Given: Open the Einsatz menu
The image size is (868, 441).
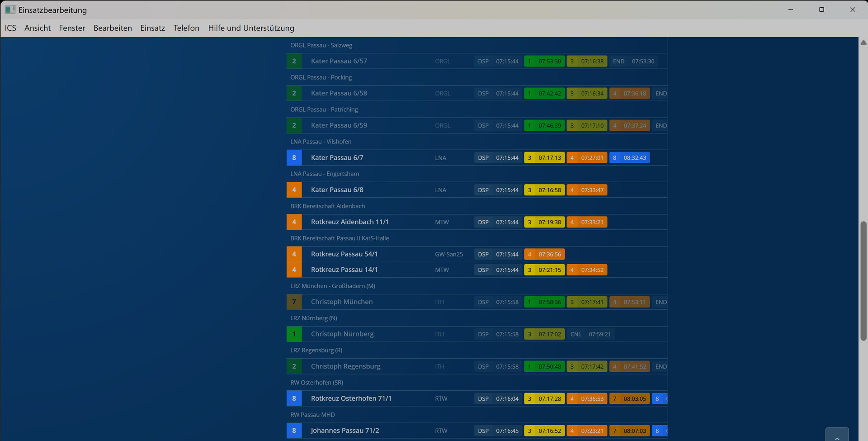Looking at the screenshot, I should (x=152, y=28).
